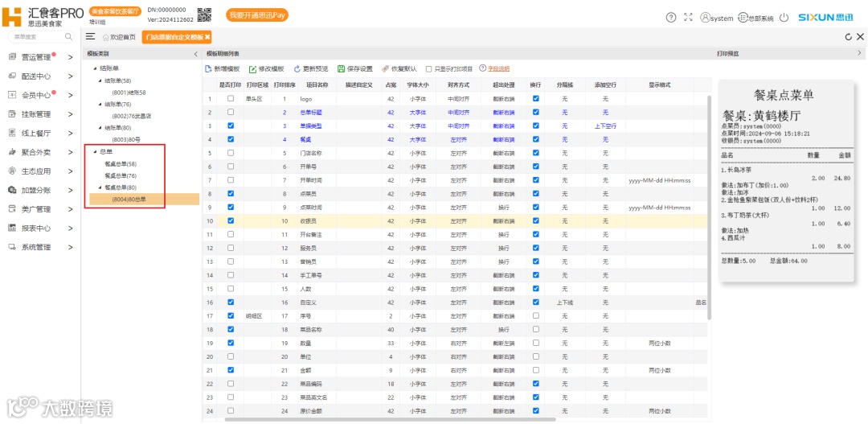
Task: Collapse the 结账单 tree node
Action: pos(95,68)
